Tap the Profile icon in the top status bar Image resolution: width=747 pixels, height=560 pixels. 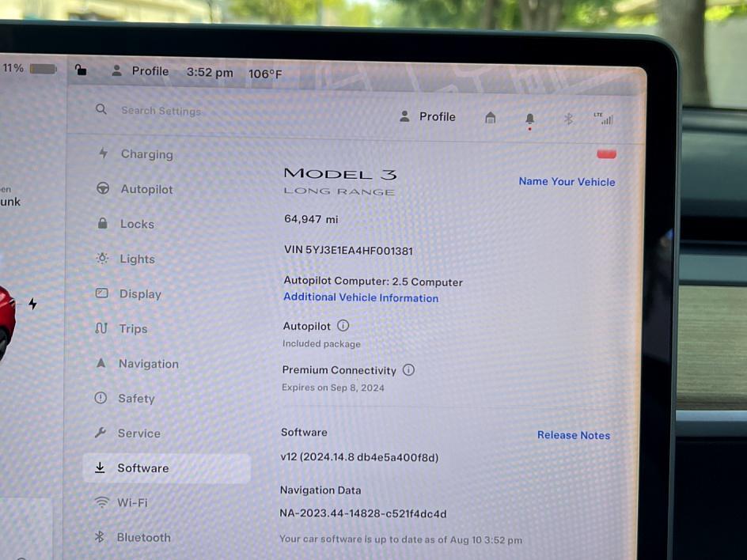(x=116, y=71)
